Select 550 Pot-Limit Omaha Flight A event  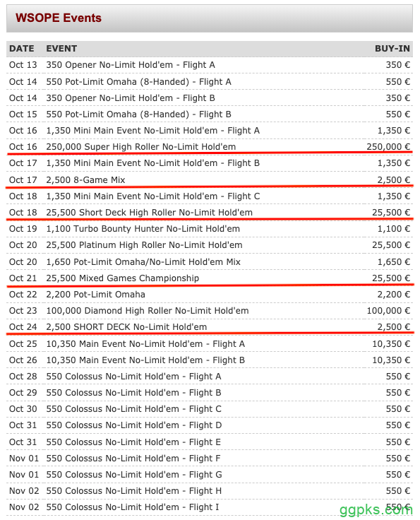(x=138, y=81)
